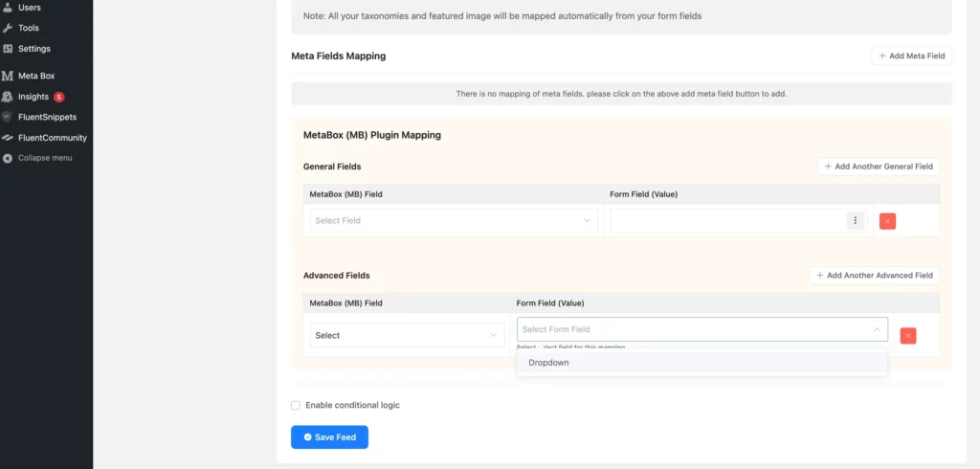Click the Select Form Field combo box
Screen dimensions: 980x469
702,329
